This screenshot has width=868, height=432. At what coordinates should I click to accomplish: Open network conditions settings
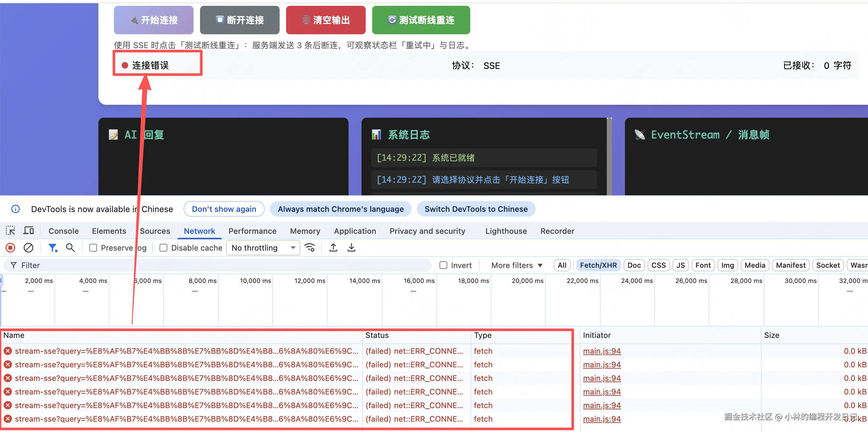click(310, 247)
